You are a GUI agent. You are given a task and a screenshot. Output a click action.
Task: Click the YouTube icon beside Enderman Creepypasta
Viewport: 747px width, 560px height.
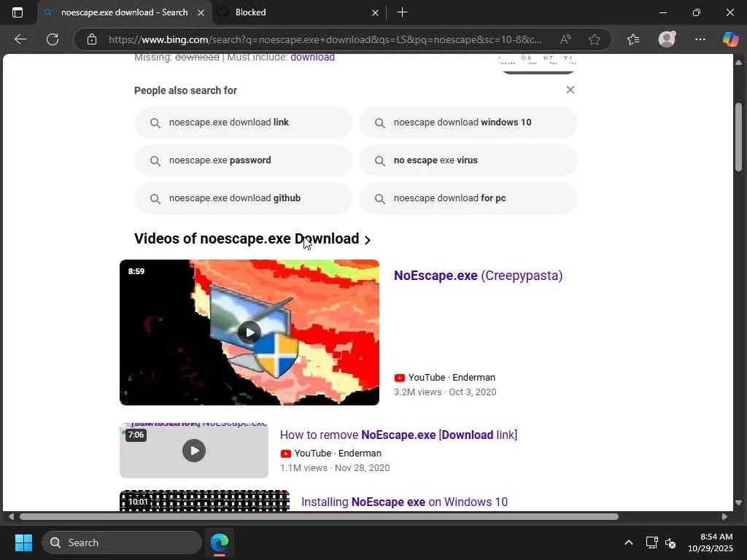pos(400,378)
